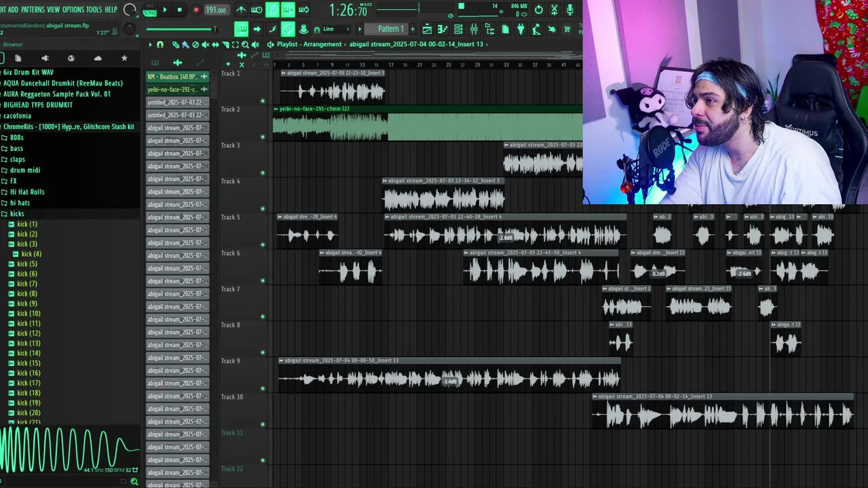Select the Mute tool in Playlist
Screen dimensions: 868x488
205,44
